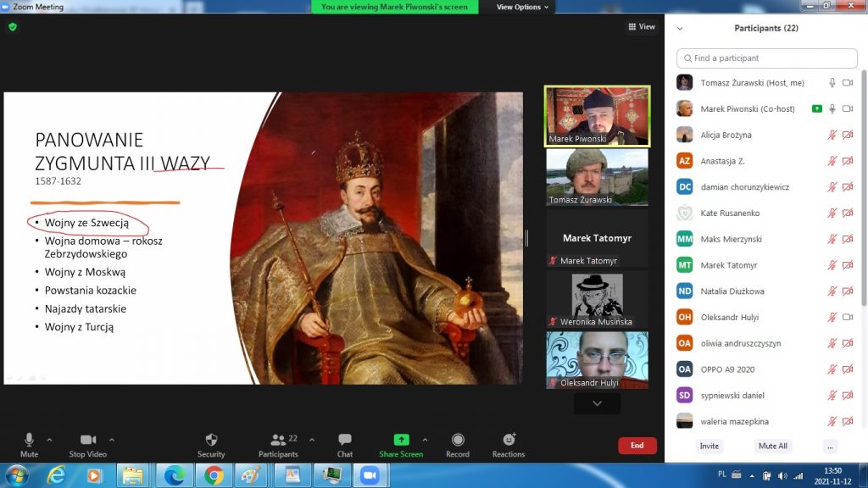This screenshot has height=488, width=868.
Task: Mute your microphone
Action: tap(29, 440)
